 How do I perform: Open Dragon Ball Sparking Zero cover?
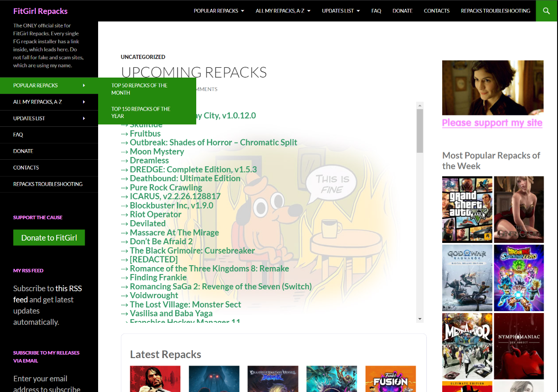click(518, 278)
